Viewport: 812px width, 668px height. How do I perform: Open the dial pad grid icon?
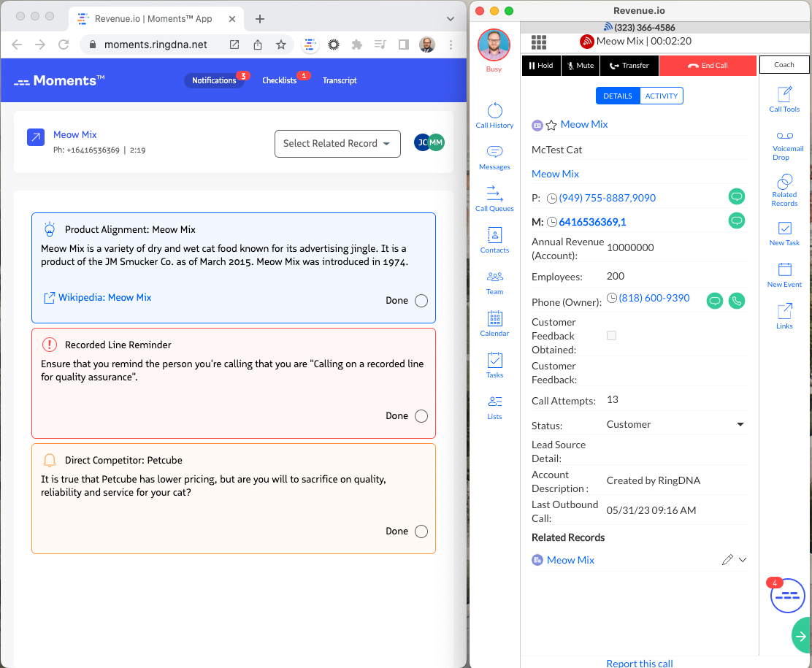click(x=539, y=42)
